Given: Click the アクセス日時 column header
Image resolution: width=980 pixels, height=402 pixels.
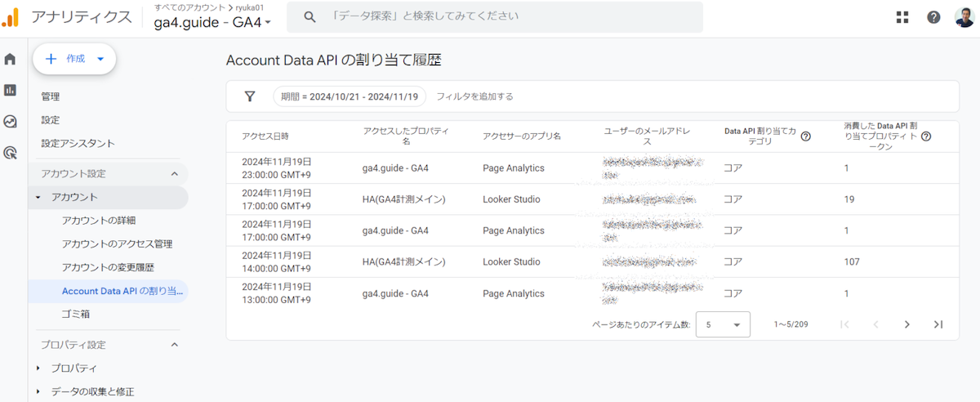Looking at the screenshot, I should point(265,136).
